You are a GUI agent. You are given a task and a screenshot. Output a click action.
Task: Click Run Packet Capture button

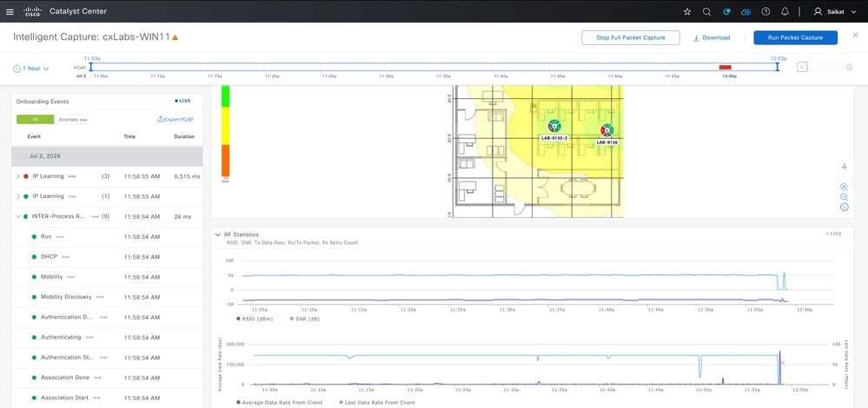pos(796,37)
